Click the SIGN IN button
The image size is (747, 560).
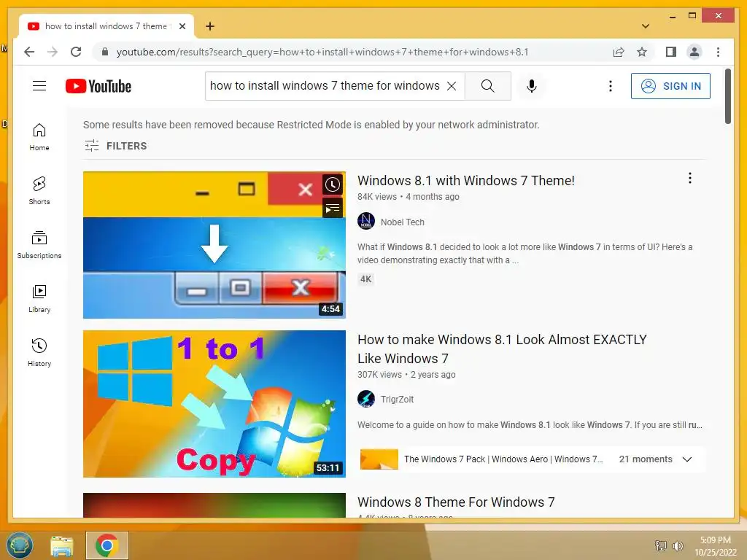(x=670, y=86)
